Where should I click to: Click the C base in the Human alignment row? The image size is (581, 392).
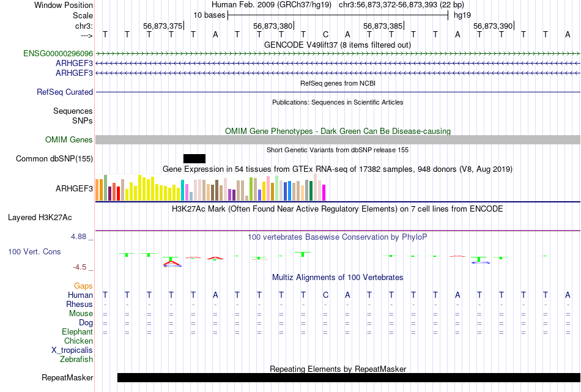325,295
